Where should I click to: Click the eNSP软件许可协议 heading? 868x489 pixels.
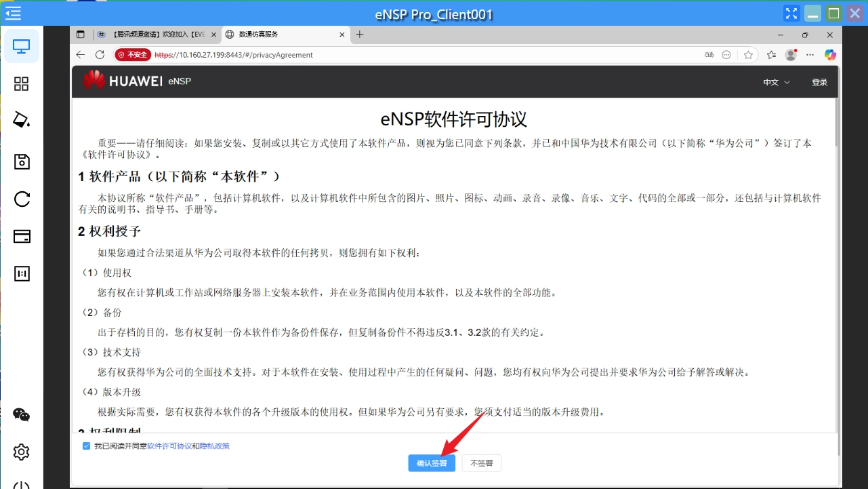click(454, 119)
